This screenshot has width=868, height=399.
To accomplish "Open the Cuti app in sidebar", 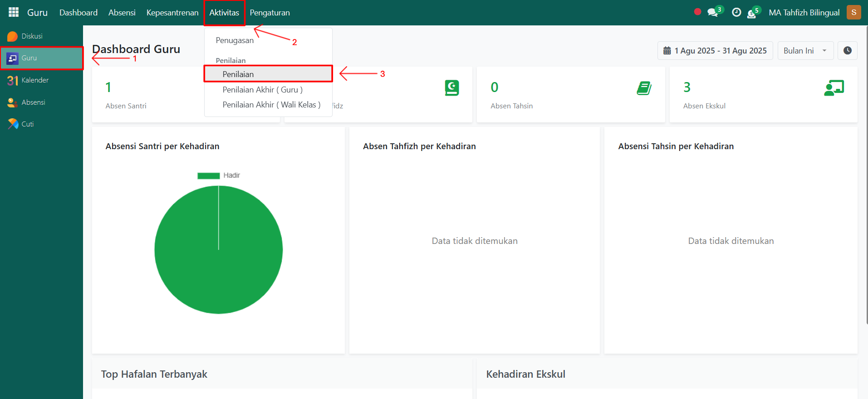I will pos(27,124).
